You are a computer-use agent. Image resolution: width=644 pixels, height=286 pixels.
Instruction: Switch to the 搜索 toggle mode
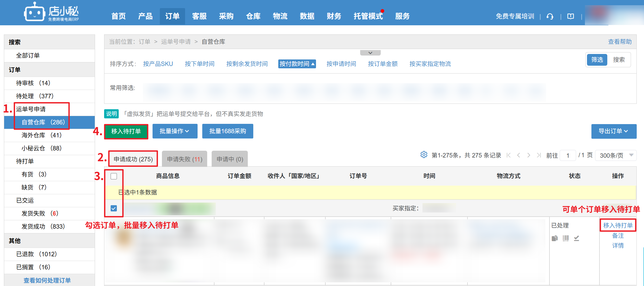619,60
